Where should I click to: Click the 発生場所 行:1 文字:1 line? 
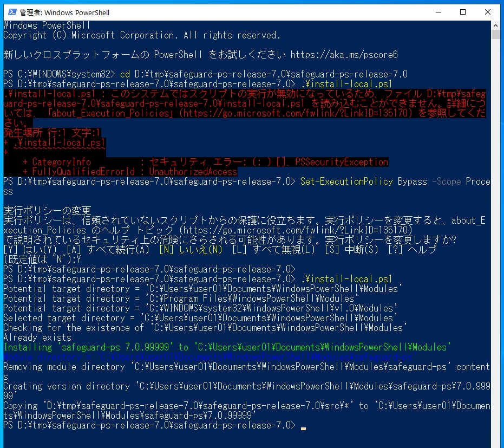pyautogui.click(x=52, y=133)
